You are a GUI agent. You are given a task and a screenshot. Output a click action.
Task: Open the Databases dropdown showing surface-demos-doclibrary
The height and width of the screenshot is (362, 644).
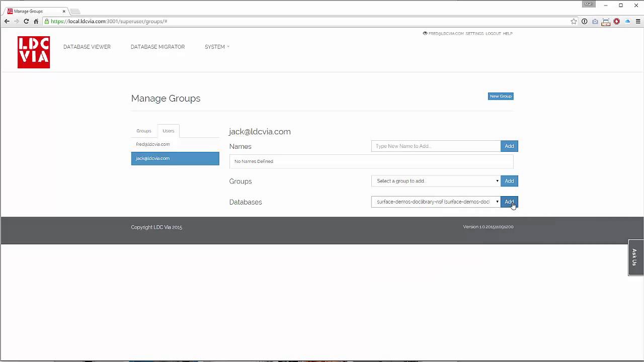[x=436, y=202]
